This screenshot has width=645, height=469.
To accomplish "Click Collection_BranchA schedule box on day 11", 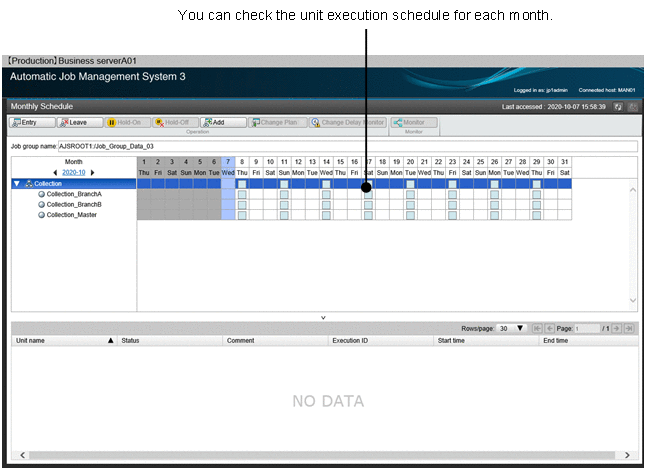I will coord(284,194).
